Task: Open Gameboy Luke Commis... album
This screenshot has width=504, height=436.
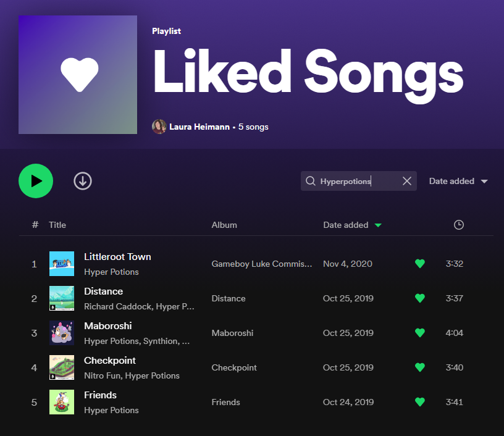Action: point(262,264)
